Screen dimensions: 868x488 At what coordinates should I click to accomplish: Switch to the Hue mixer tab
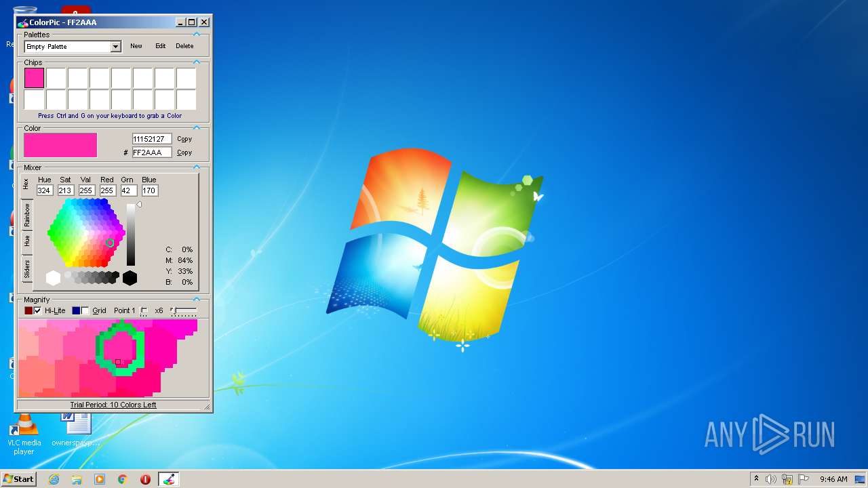(26, 241)
